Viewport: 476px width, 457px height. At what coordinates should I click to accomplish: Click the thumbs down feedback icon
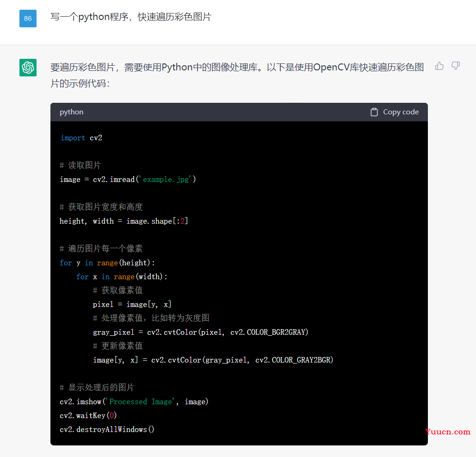coord(456,66)
